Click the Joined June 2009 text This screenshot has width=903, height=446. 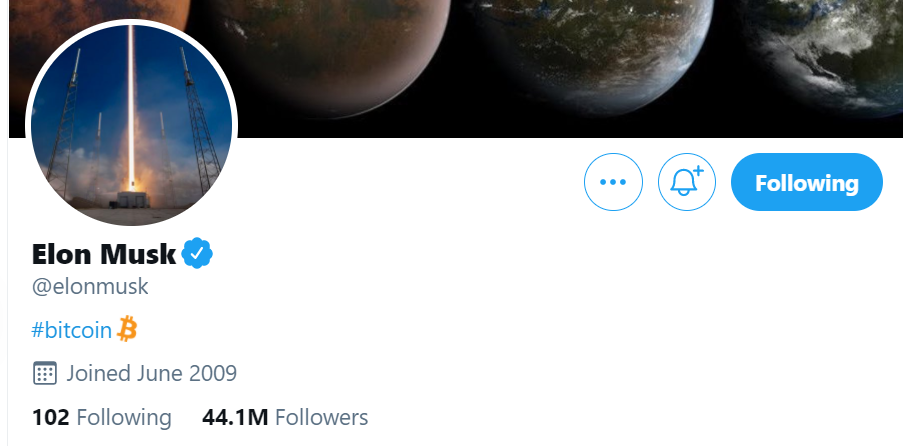152,374
